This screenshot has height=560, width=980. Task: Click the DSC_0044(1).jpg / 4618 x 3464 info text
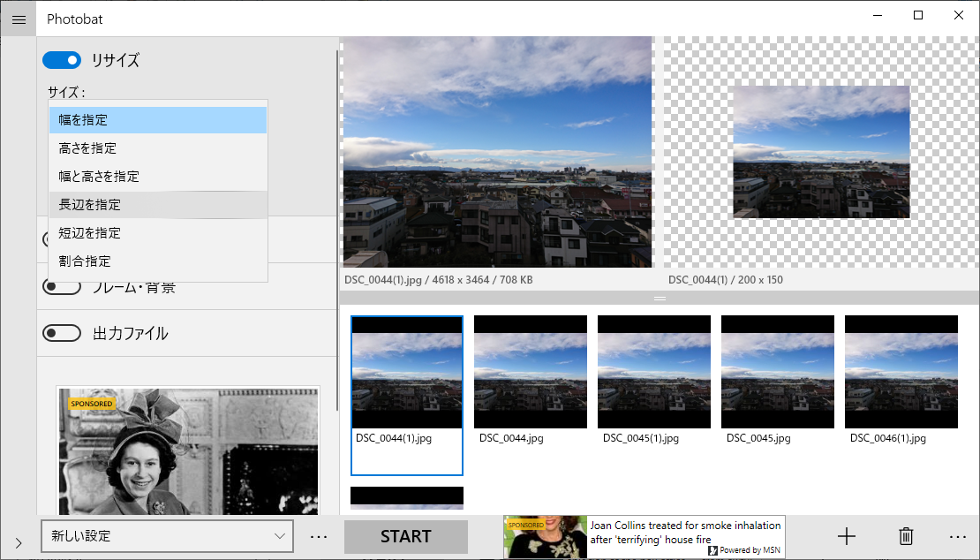[439, 280]
